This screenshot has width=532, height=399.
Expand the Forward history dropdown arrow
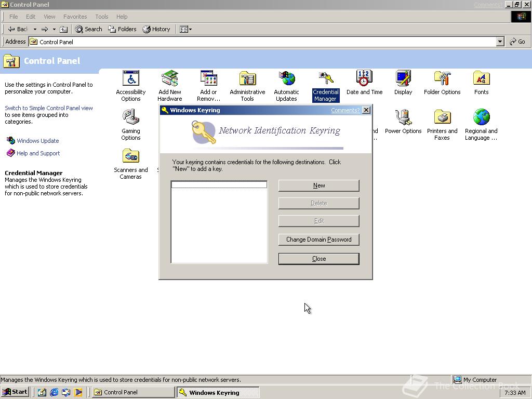(x=54, y=29)
